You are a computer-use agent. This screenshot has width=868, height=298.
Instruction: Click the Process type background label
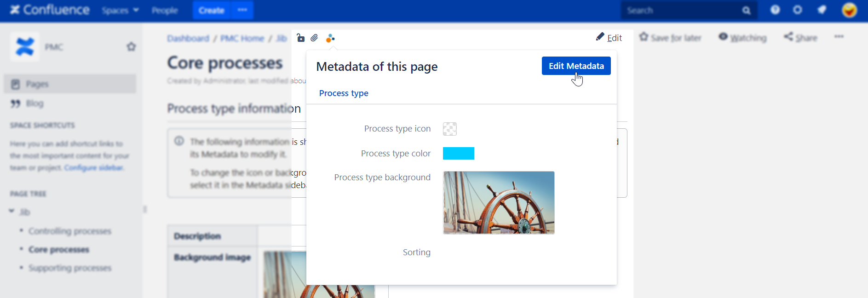382,178
